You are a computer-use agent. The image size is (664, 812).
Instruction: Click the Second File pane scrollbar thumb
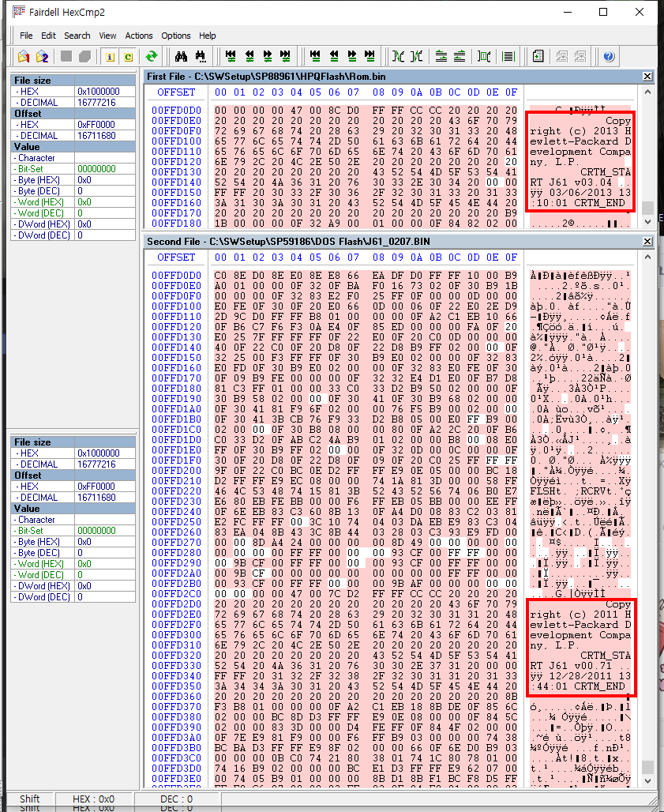click(x=647, y=766)
